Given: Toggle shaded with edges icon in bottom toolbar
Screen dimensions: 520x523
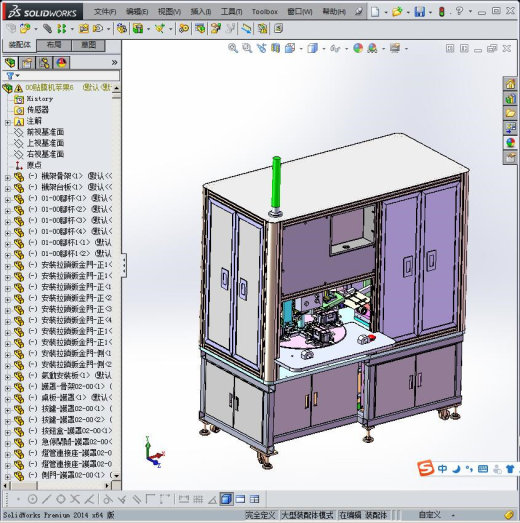Looking at the screenshot, I should tap(226, 499).
